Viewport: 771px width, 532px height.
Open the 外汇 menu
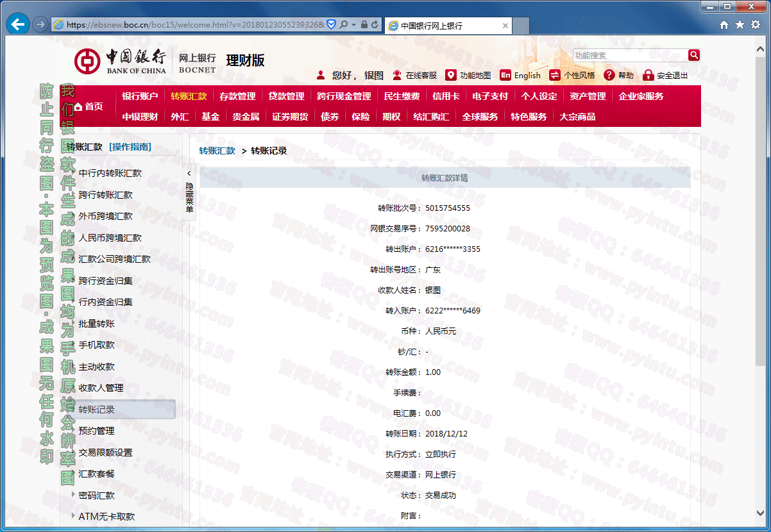pos(180,117)
